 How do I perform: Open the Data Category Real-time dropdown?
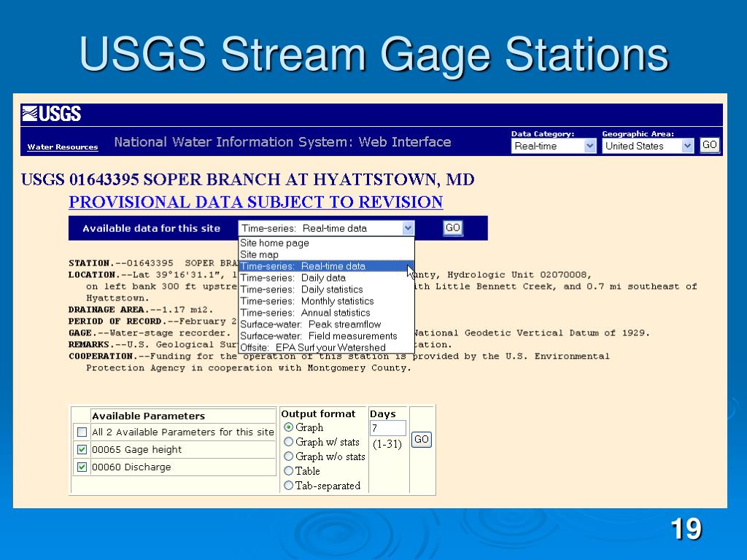tap(554, 146)
